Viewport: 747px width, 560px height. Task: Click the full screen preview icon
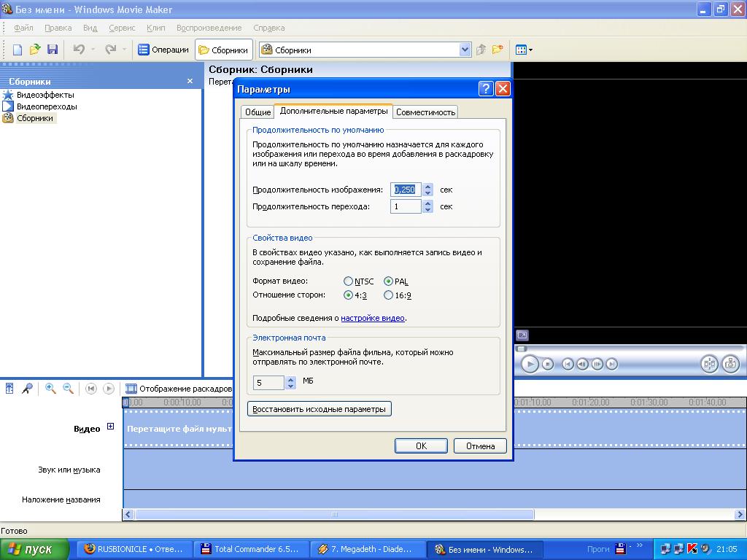pyautogui.click(x=522, y=335)
